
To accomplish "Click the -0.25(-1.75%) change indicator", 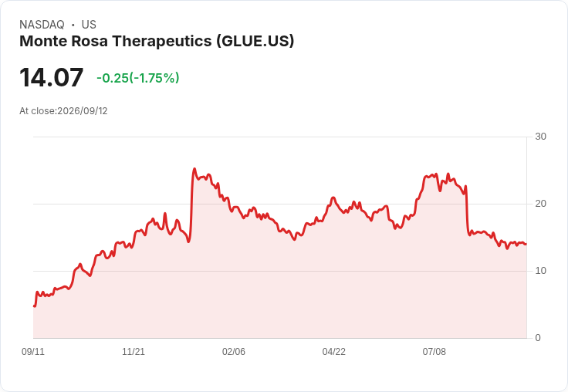I will click(x=138, y=78).
